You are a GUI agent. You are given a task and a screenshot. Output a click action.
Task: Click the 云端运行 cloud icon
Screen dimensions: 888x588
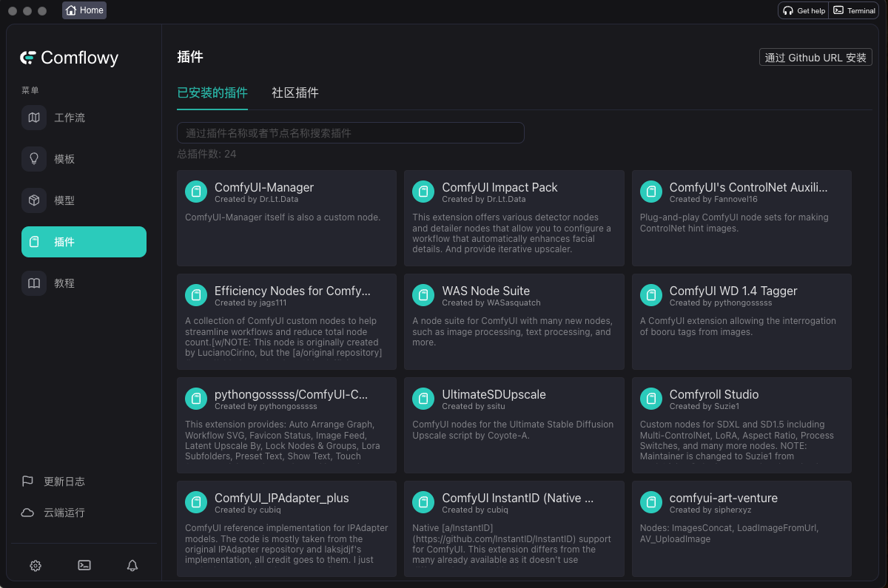tap(27, 513)
